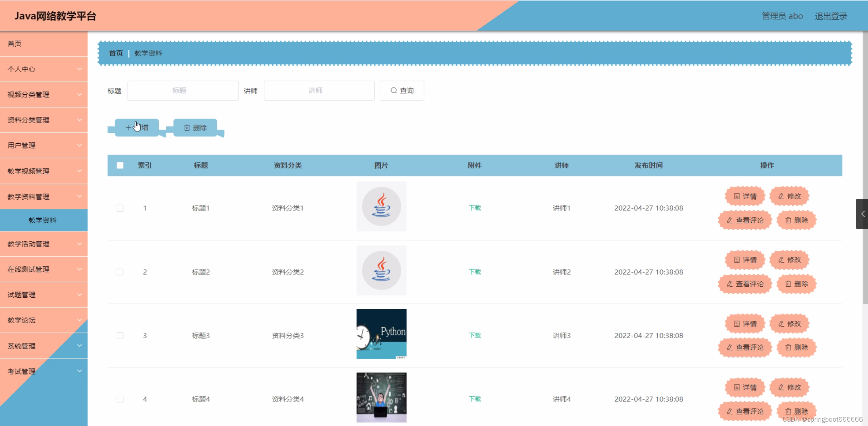Screen dimensions: 868x426
Task: Click 下载 link for row 2
Action: click(475, 272)
